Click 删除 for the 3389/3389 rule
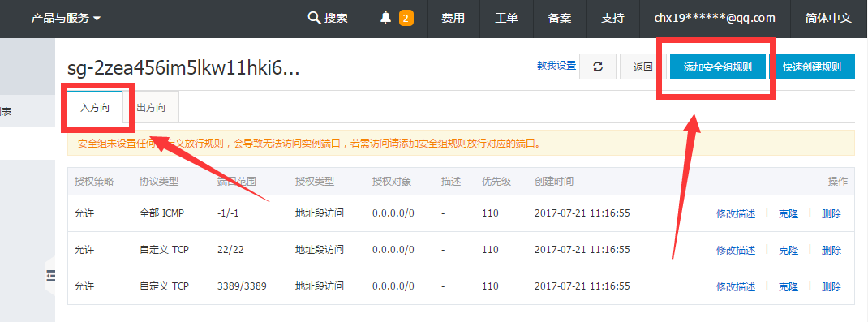Viewport: 868px width, 322px height. pos(831,286)
